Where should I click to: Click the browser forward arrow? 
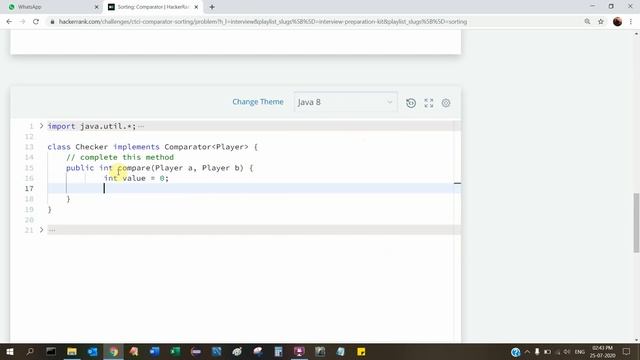click(22, 22)
